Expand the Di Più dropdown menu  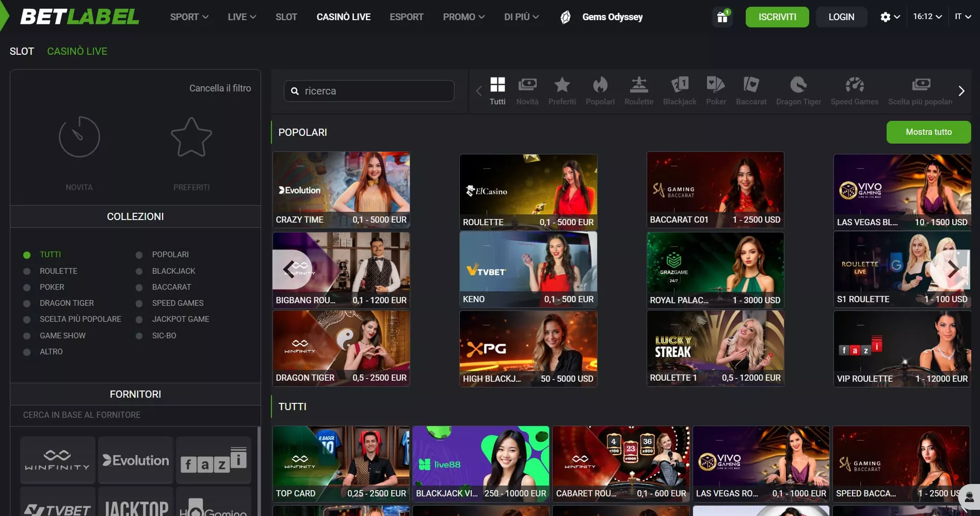point(522,17)
